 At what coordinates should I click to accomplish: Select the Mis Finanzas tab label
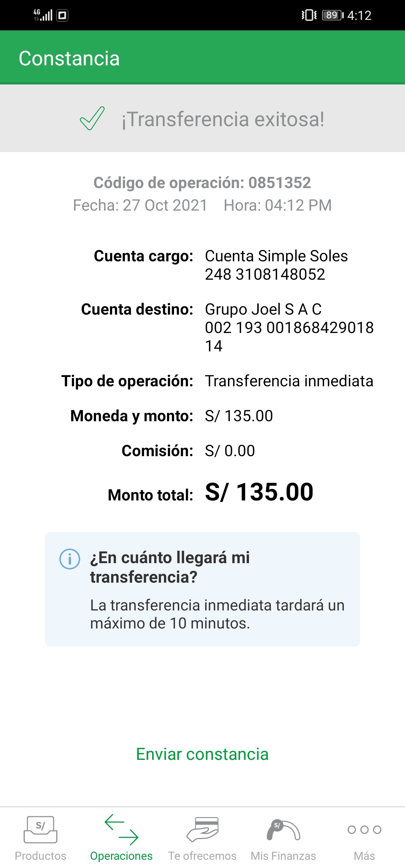283,856
